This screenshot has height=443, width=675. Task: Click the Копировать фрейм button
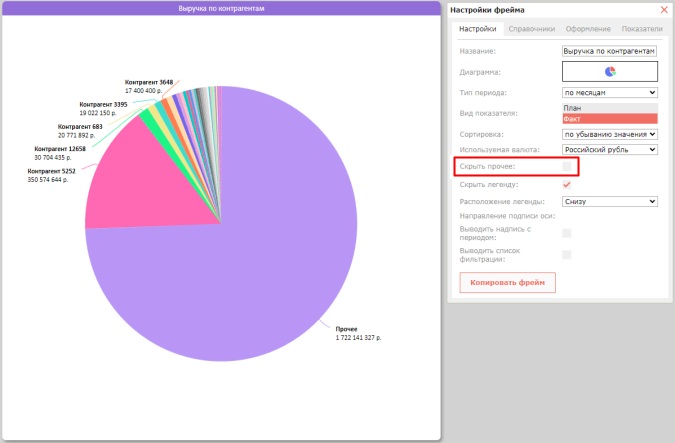508,282
